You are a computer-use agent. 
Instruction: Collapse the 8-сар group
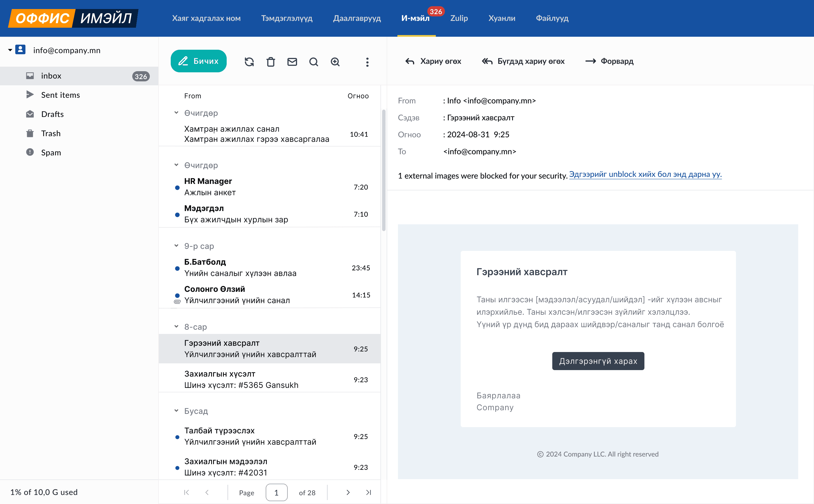click(176, 326)
